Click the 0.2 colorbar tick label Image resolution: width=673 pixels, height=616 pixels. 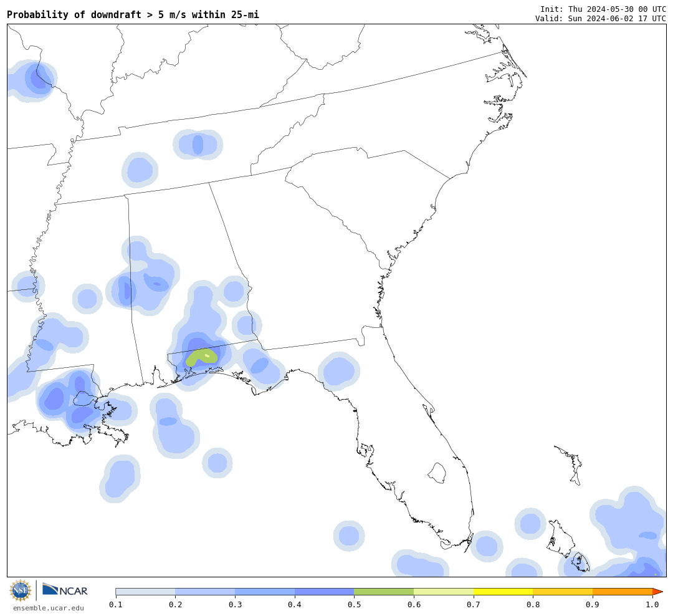tap(175, 605)
